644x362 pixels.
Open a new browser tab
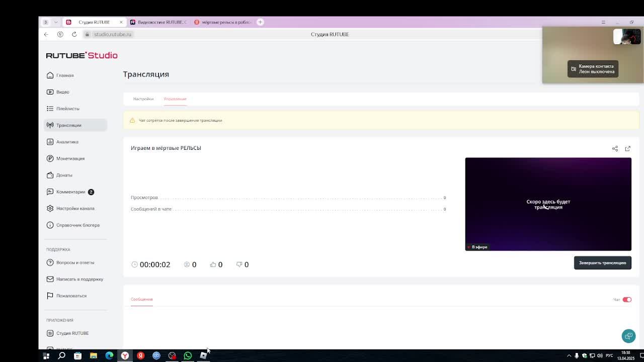coord(260,22)
